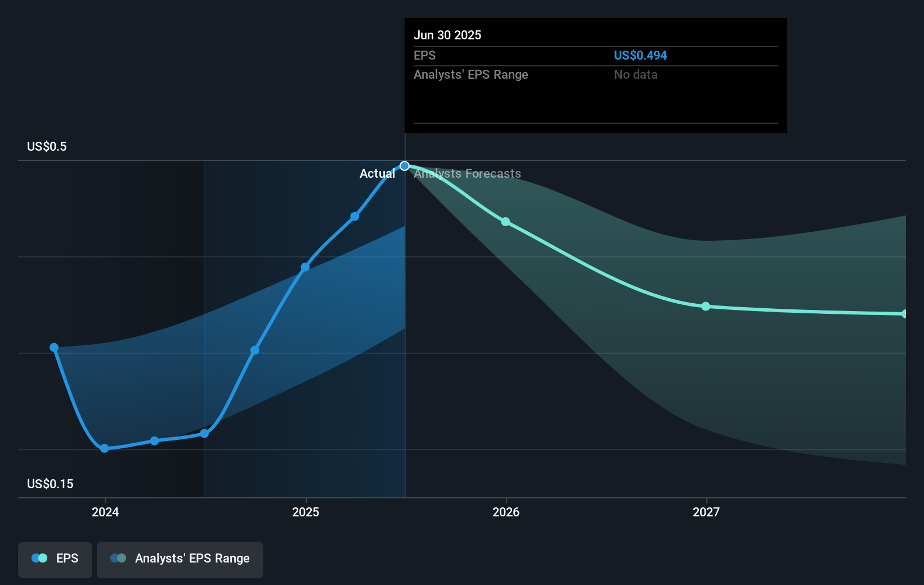Click the EPS data point in early 2025 after the 2025 tick
This screenshot has height=585, width=924.
355,217
